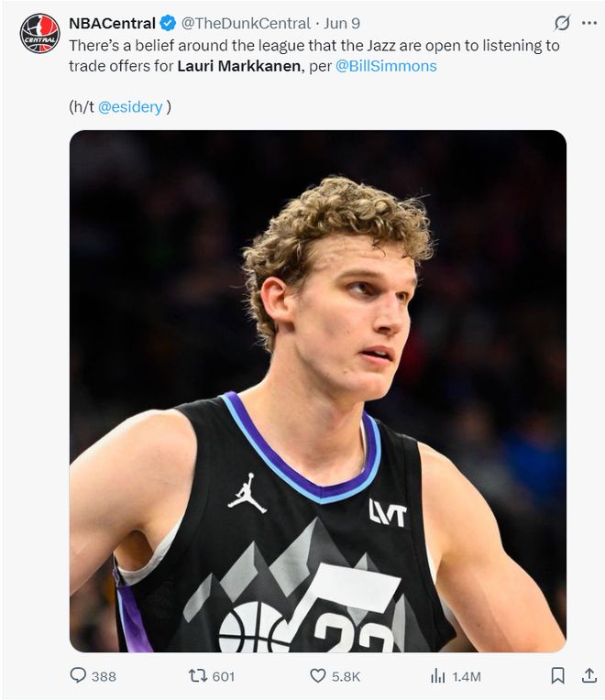This screenshot has height=700, width=605.
Task: Open the share post menu
Action: [588, 676]
